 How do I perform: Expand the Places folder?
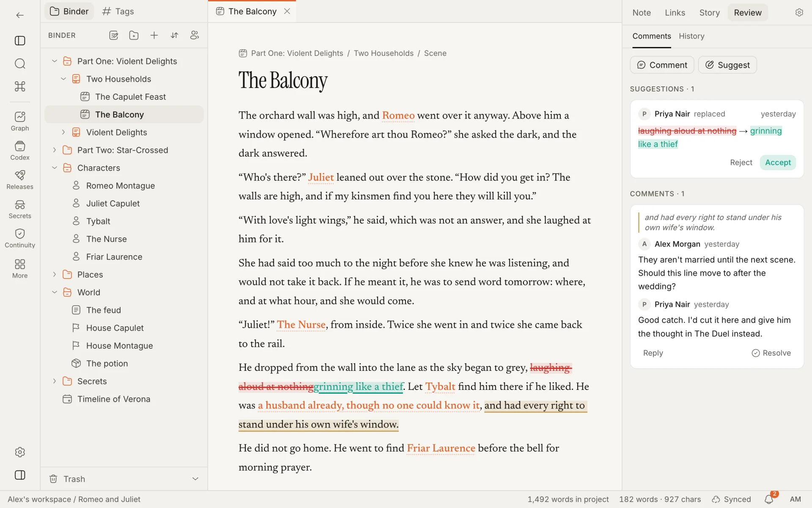click(x=55, y=274)
